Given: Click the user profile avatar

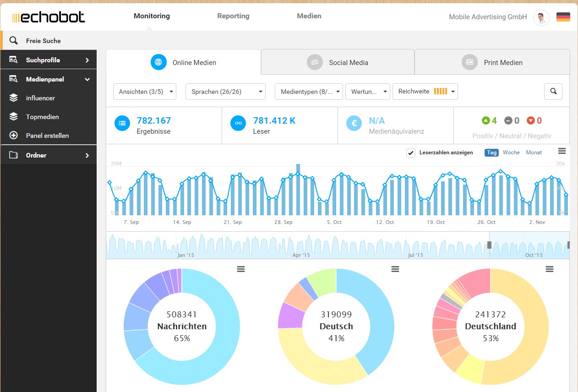Looking at the screenshot, I should (541, 18).
